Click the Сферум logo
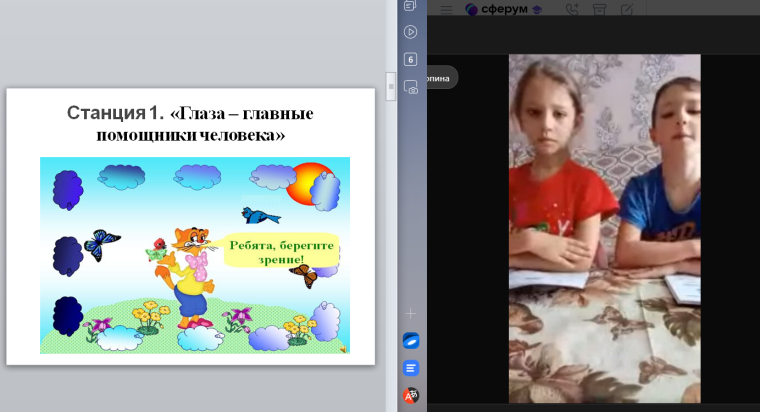Viewport: 760px width, 412px height. 503,9
